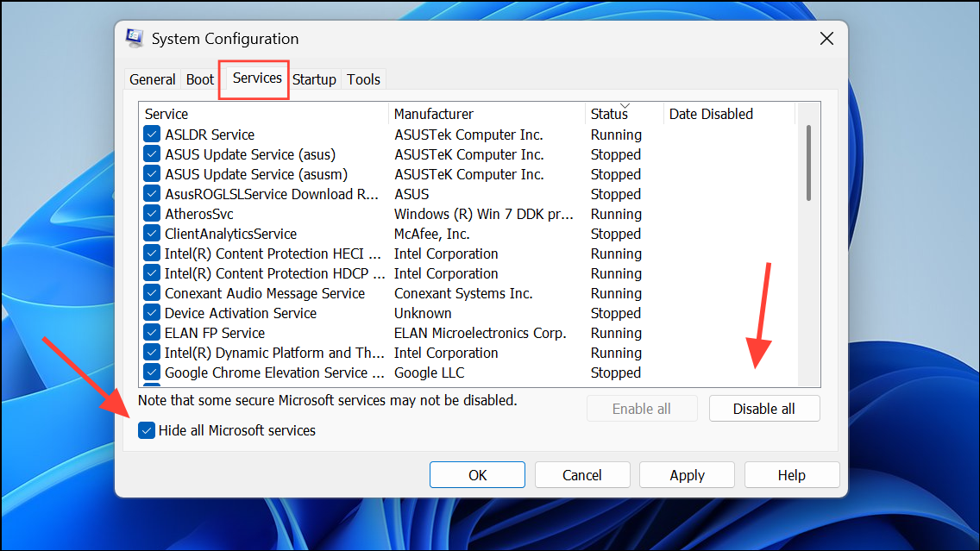
Task: Disable the Conexant Audio Message Service checkbox
Action: (152, 292)
